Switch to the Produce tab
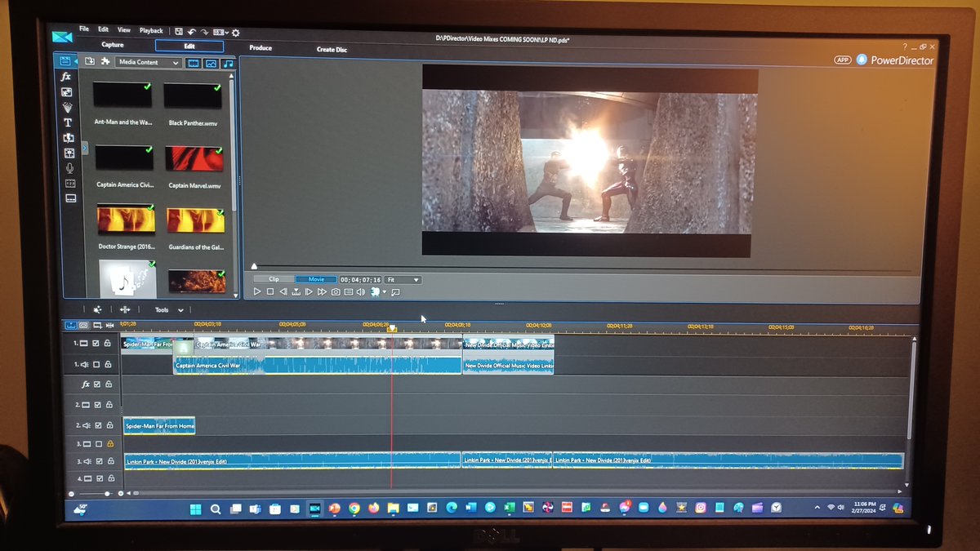The image size is (980, 551). tap(261, 48)
